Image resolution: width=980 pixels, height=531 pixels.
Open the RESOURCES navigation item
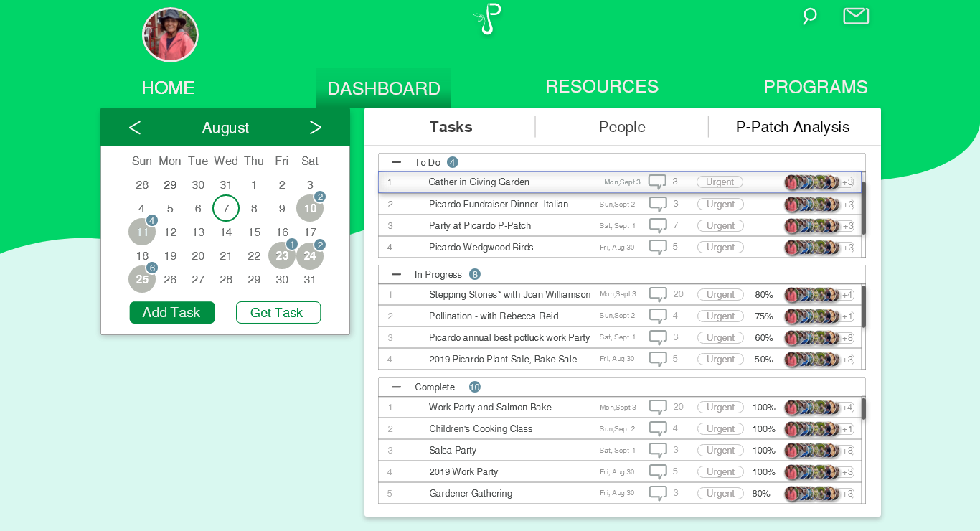pyautogui.click(x=602, y=87)
